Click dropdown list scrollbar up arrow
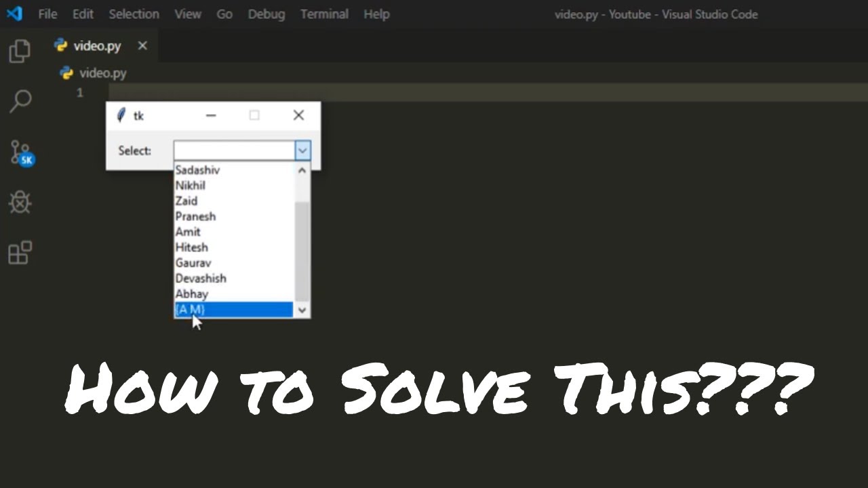Screen dimensions: 868x488 point(302,170)
